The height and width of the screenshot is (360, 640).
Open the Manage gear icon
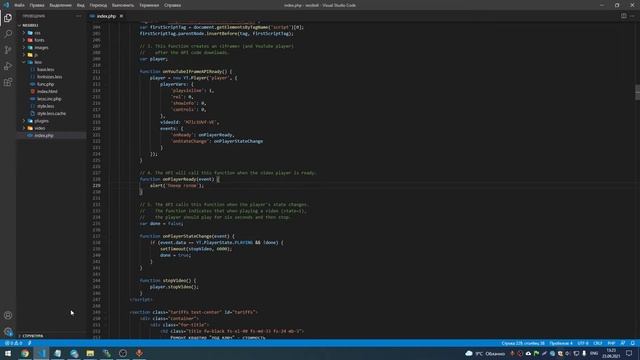(8, 331)
